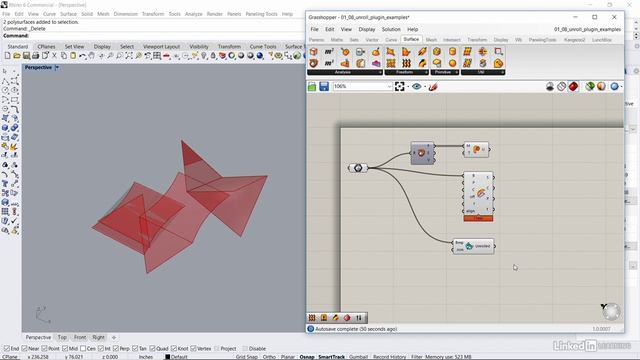Click the New file icon in Rhino toolbar

click(x=7, y=56)
